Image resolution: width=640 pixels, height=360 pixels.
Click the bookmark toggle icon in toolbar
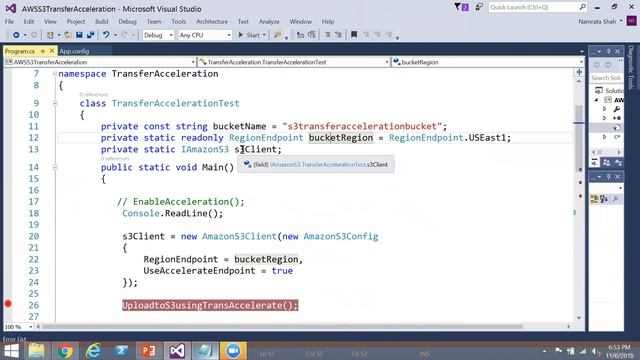354,35
